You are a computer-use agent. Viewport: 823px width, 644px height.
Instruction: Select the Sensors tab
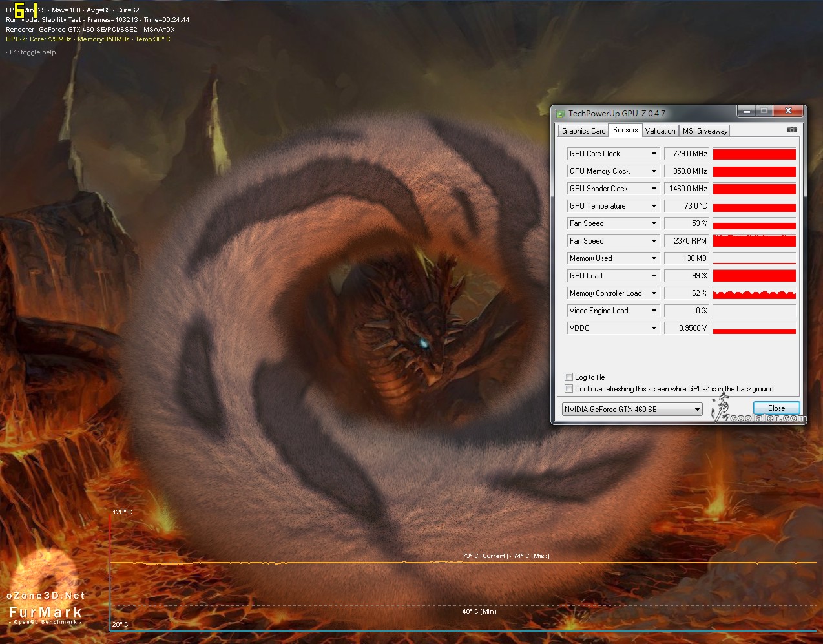pos(625,130)
